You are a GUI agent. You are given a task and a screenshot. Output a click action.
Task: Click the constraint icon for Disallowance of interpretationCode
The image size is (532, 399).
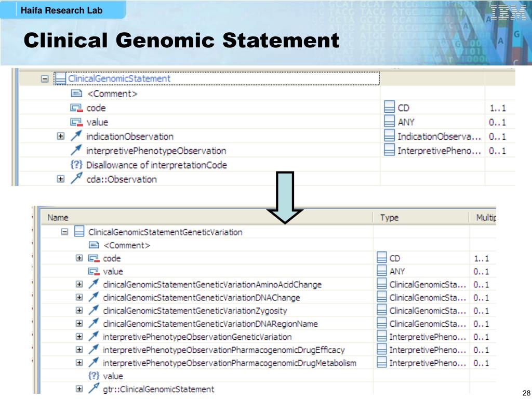point(76,165)
